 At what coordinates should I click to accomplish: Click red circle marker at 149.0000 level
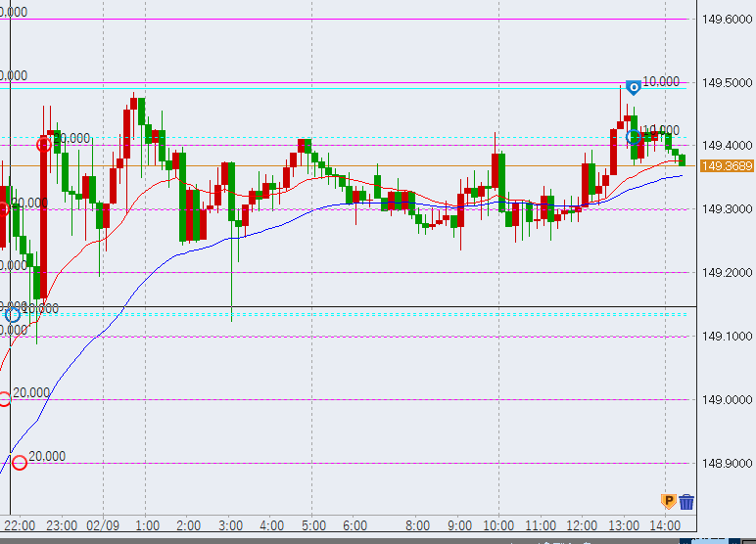coord(4,398)
